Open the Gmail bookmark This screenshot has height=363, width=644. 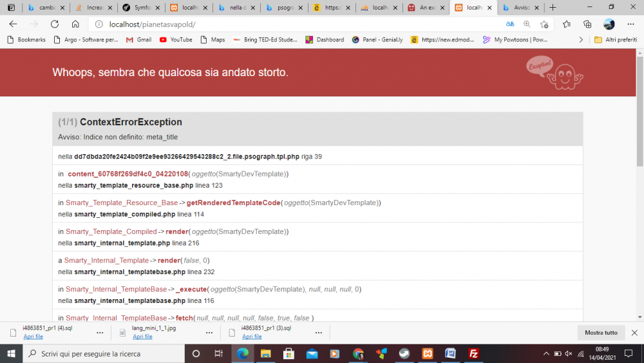(139, 40)
